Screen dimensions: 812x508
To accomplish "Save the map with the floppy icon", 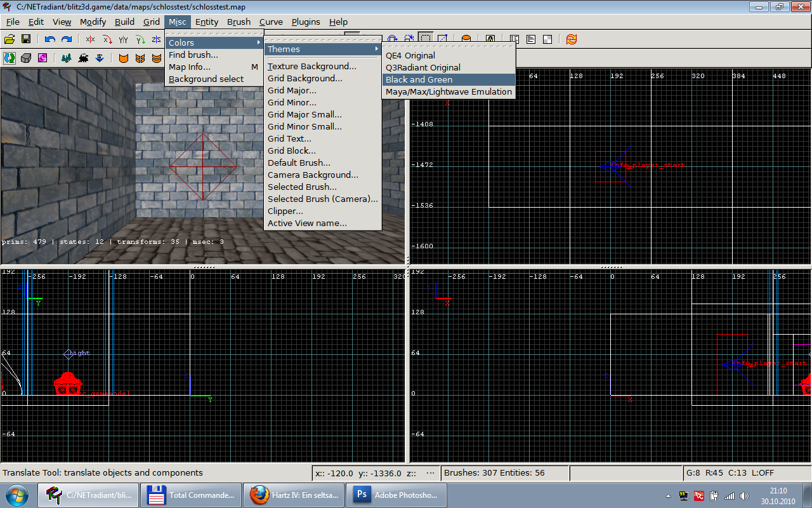I will click(x=26, y=39).
